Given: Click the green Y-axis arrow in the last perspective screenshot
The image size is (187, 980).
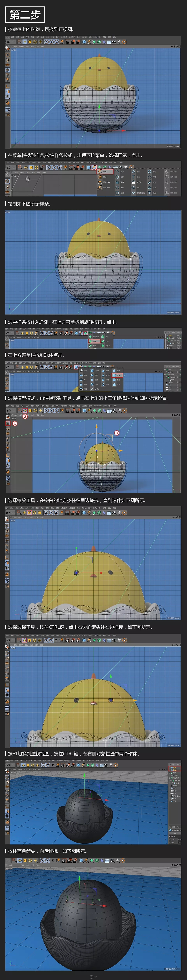Looking at the screenshot, I should (x=80, y=878).
